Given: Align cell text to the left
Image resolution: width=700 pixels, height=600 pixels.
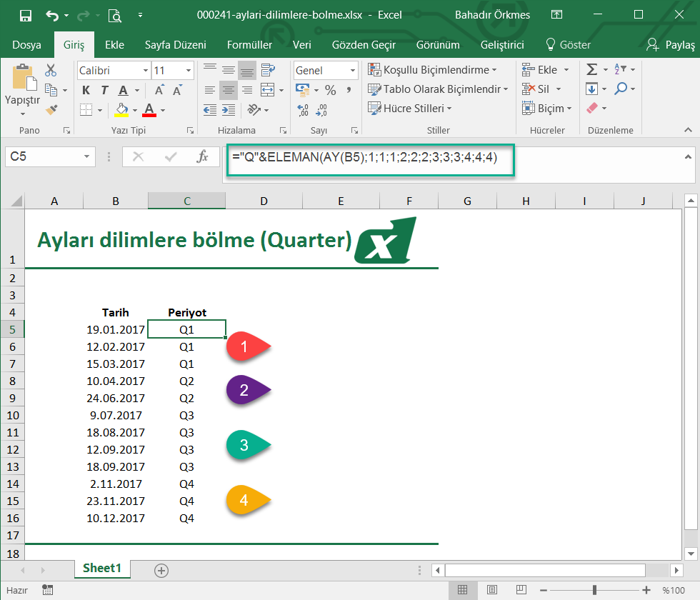Looking at the screenshot, I should coord(210,90).
